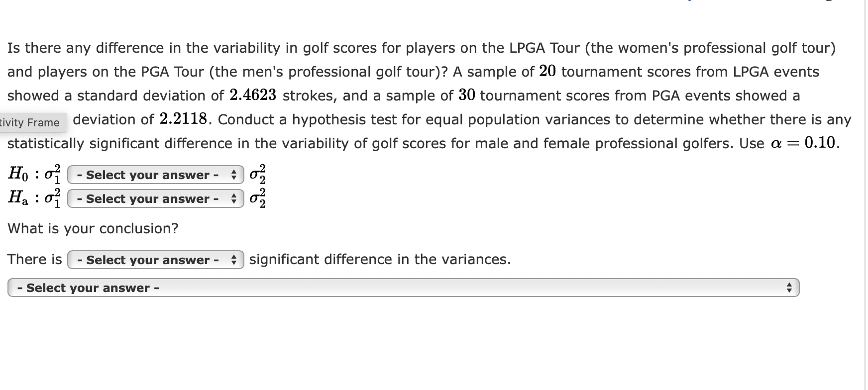Click 'significant difference in the variances' text

[x=380, y=259]
